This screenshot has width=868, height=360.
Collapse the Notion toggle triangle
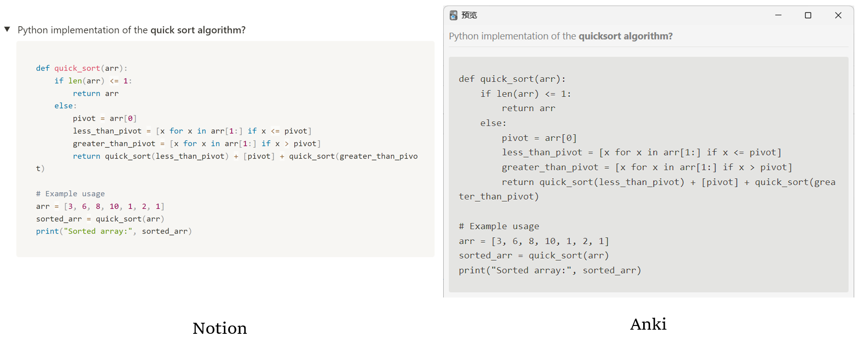7,29
